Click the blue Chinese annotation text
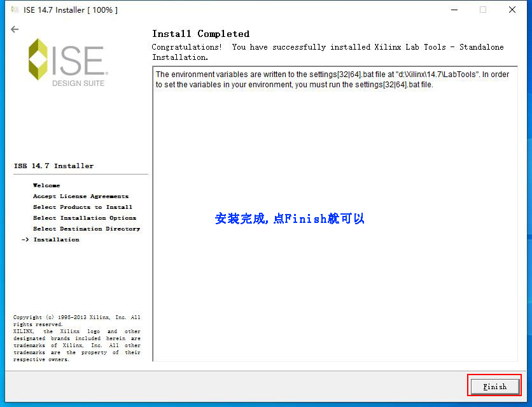The image size is (532, 407). 290,218
